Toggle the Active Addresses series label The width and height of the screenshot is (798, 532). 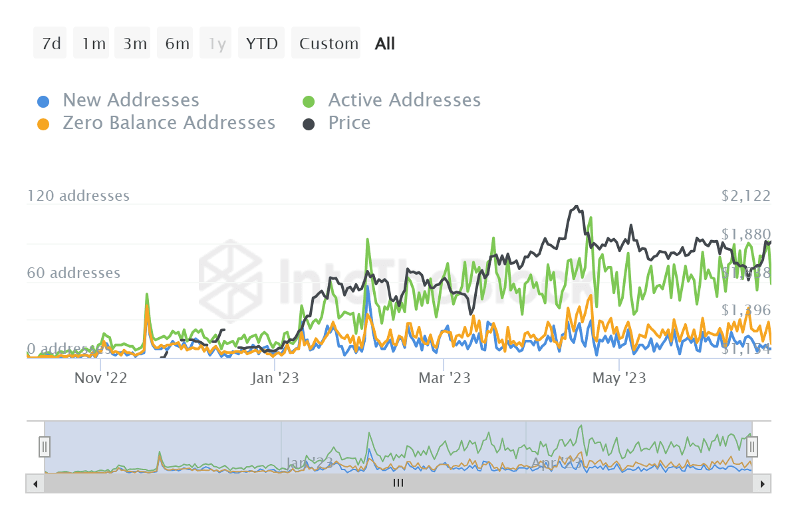pyautogui.click(x=404, y=100)
